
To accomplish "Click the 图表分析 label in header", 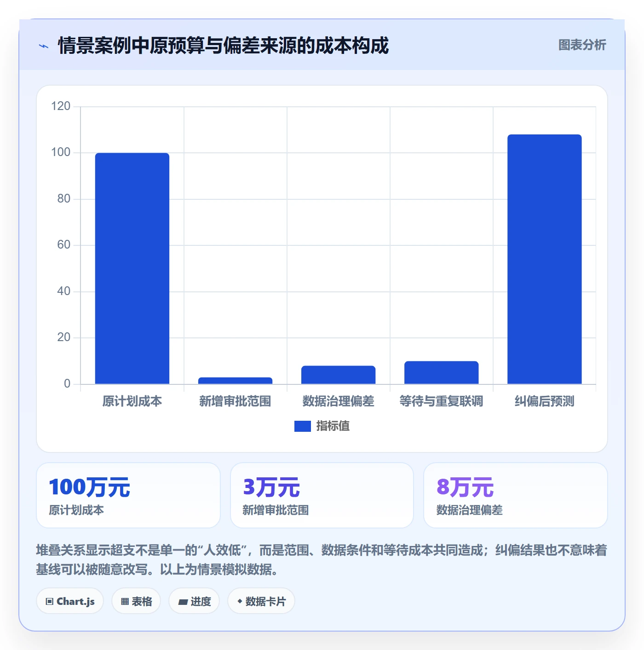I will pyautogui.click(x=582, y=45).
